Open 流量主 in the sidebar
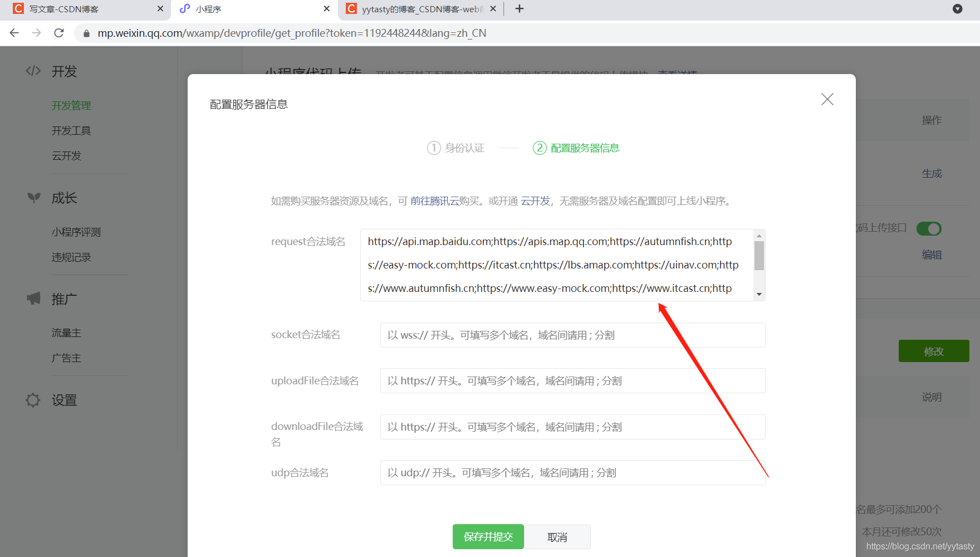This screenshot has height=557, width=980. [66, 333]
